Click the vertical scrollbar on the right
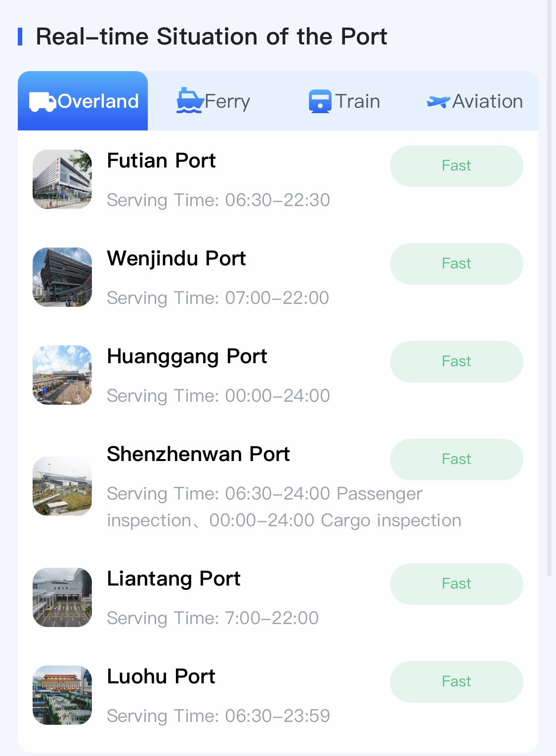This screenshot has width=556, height=756. point(550,288)
